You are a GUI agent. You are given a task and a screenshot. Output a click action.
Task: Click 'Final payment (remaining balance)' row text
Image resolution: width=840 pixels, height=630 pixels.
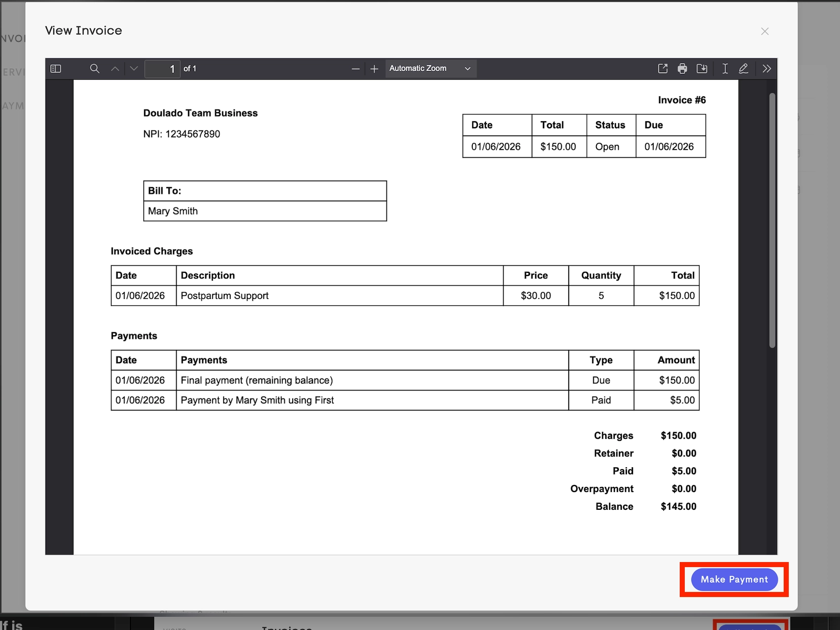(257, 380)
